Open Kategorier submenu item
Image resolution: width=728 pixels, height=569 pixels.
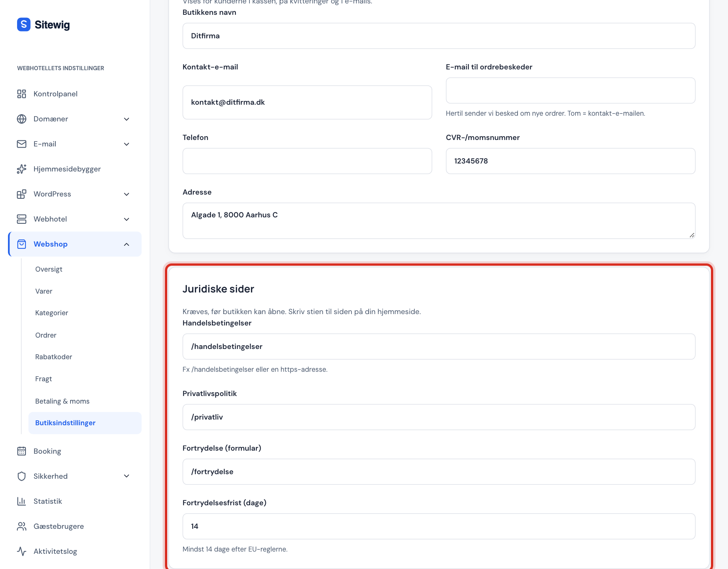click(85, 313)
